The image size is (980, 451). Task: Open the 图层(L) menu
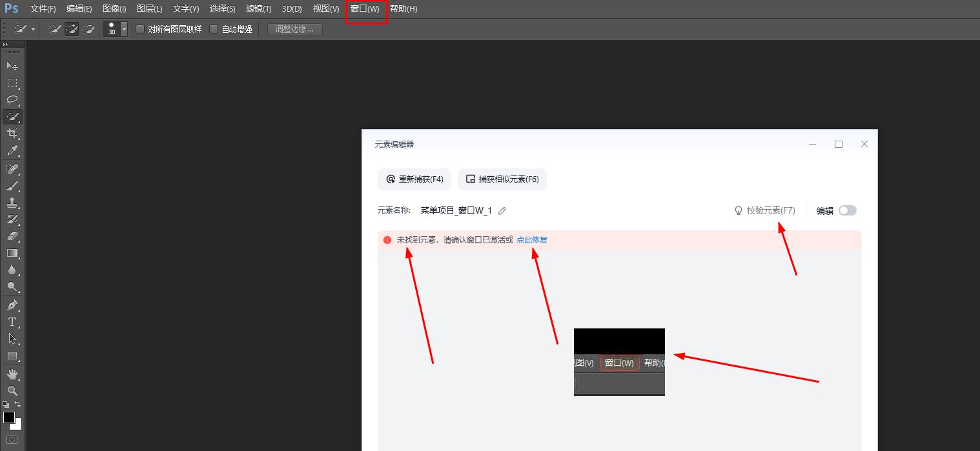(x=149, y=9)
